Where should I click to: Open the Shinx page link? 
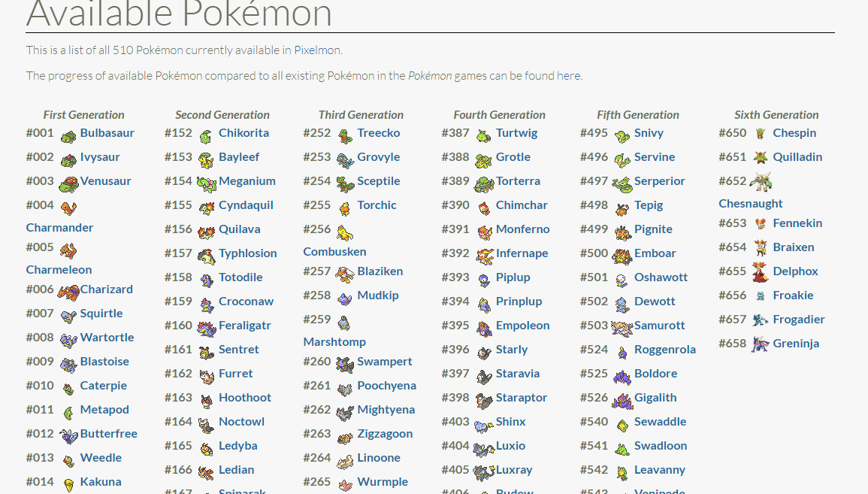[x=510, y=422]
